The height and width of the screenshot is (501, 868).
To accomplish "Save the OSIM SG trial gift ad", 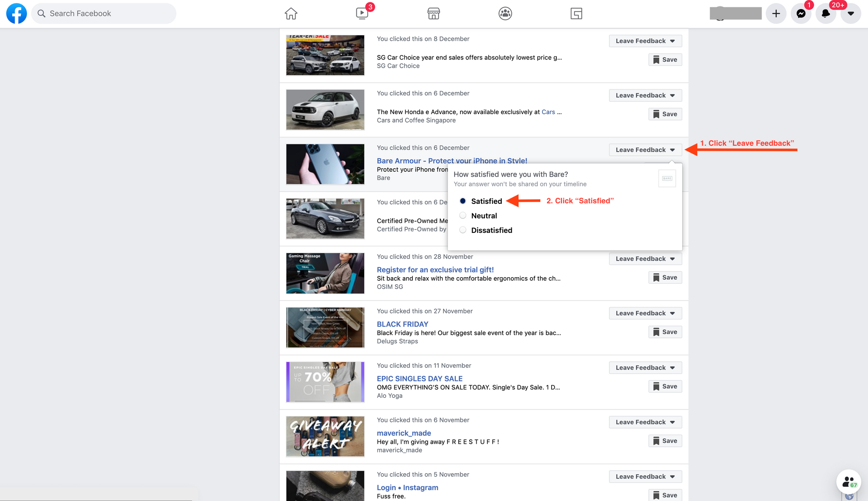I will click(665, 277).
